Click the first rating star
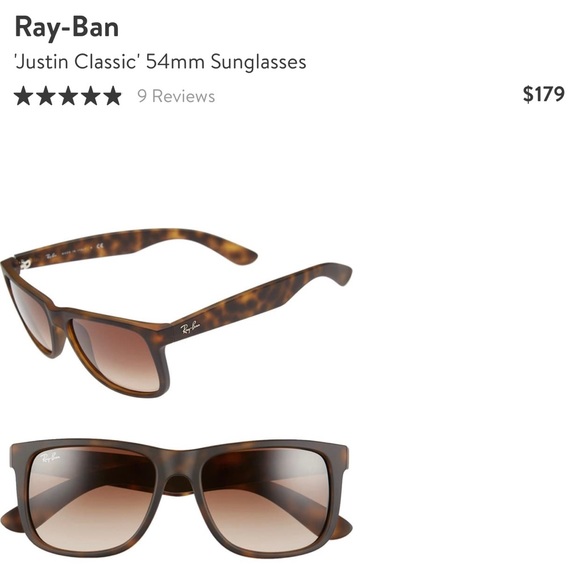Image resolution: width=580 pixels, height=580 pixels. 23,96
